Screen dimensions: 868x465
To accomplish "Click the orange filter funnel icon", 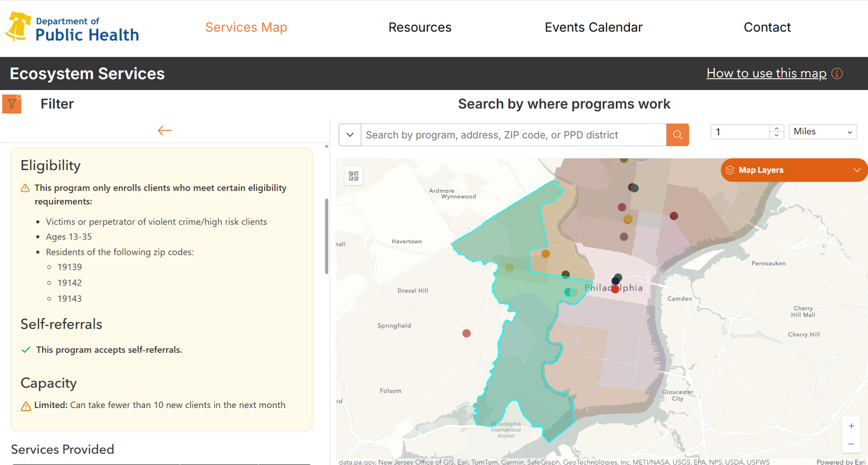I will point(12,104).
